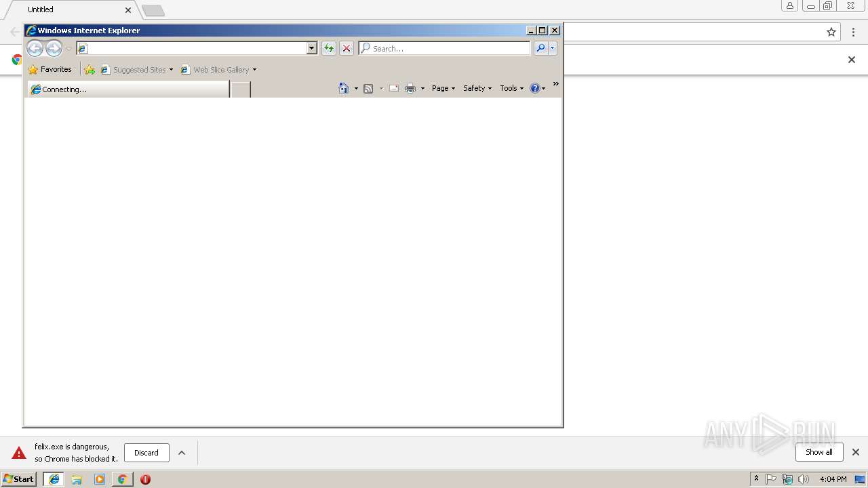Open search provider options dropdown

pos(553,48)
